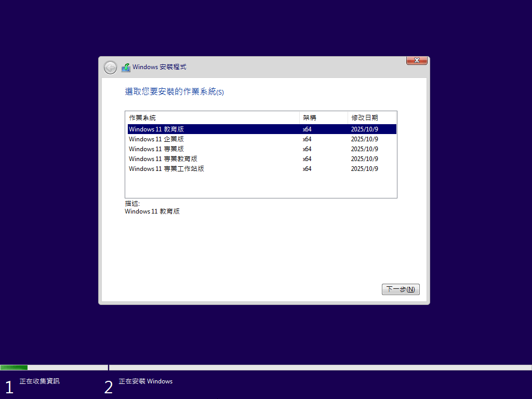532x399 pixels.
Task: Click the Windows 安裝程式 setup icon
Action: click(126, 68)
